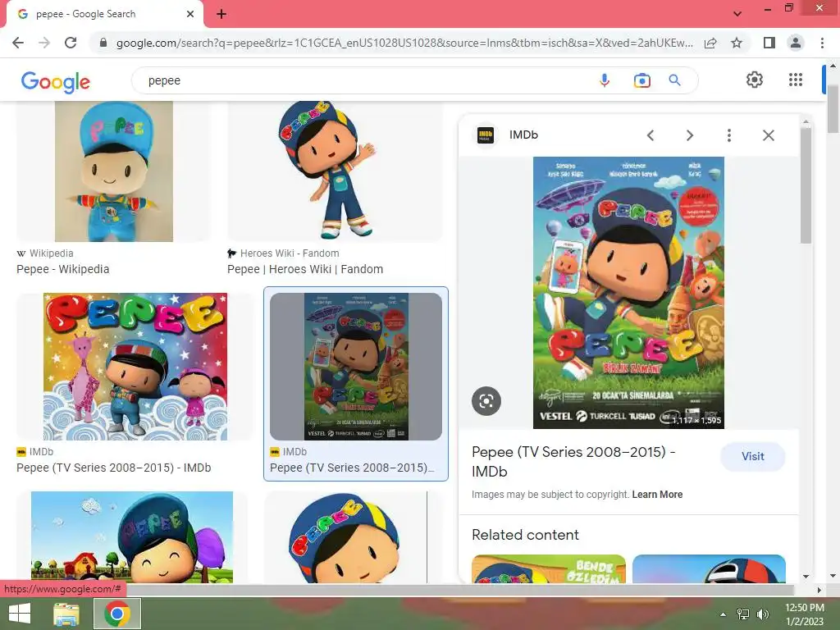The width and height of the screenshot is (840, 630).
Task: Open the Google apps grid
Action: (796, 80)
